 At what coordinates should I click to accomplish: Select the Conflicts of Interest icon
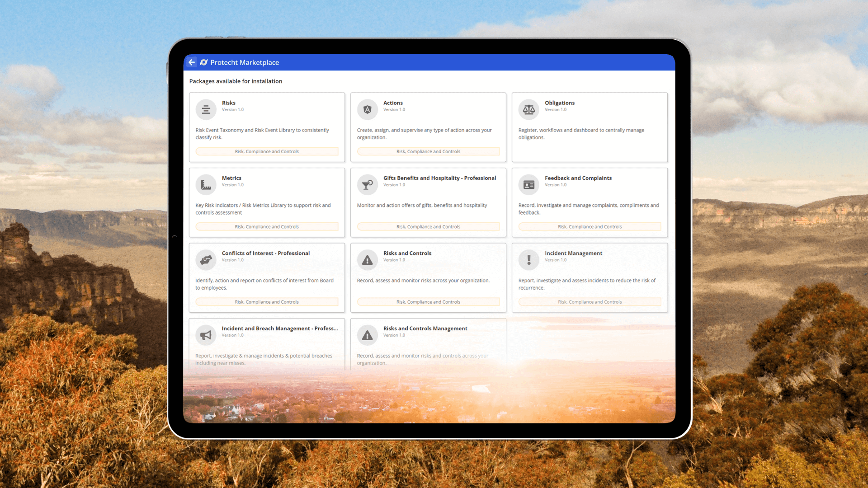[206, 260]
